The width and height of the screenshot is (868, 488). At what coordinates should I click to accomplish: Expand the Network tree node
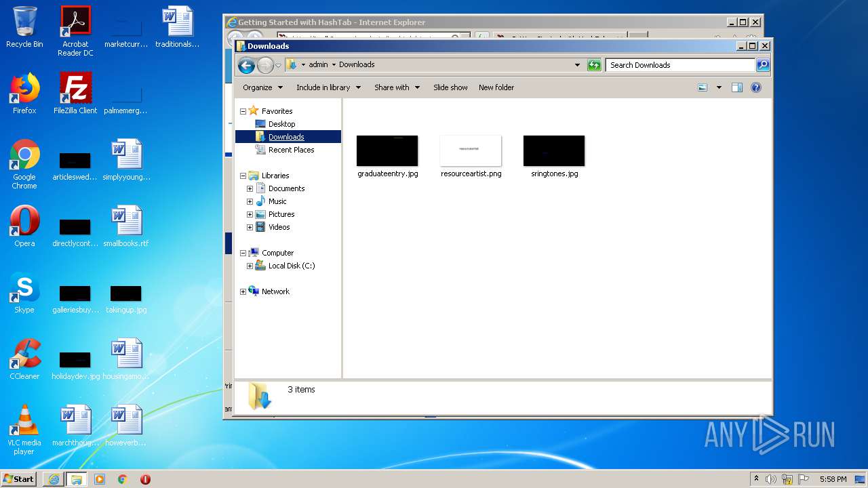pos(243,291)
